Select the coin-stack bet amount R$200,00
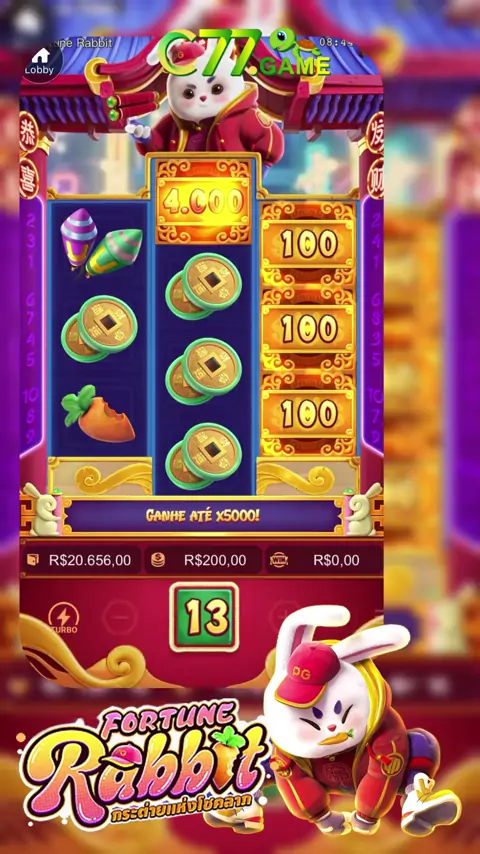 [203, 560]
